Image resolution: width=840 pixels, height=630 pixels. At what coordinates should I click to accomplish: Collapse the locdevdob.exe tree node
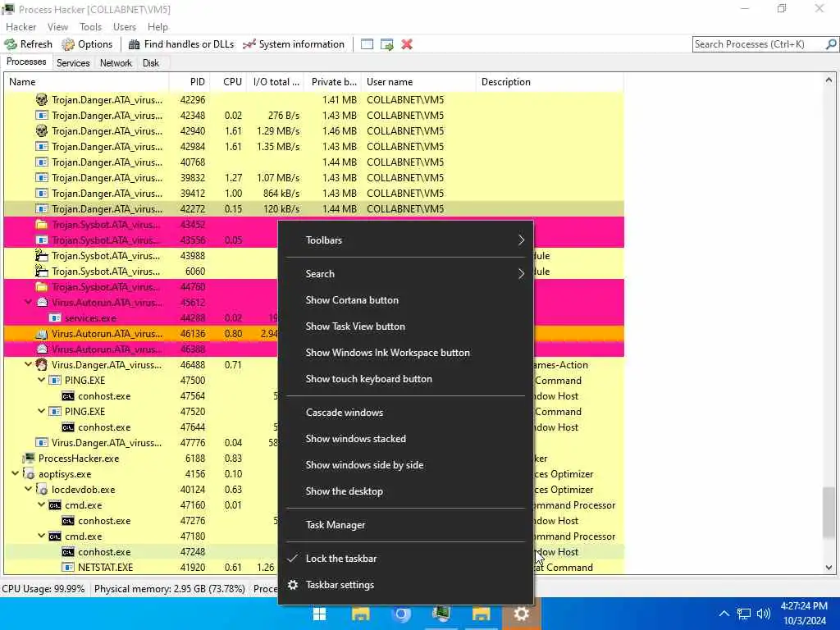29,489
